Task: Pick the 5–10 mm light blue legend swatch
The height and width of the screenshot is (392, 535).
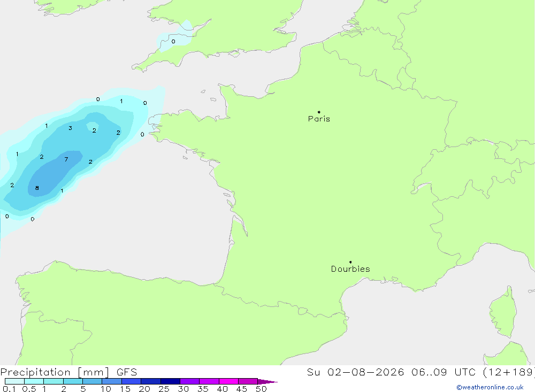Action: click(93, 381)
